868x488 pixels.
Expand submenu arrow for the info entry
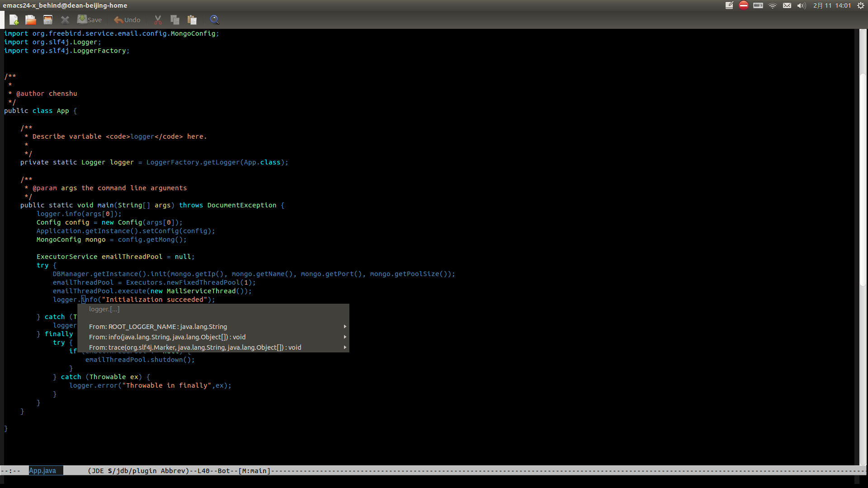(345, 337)
